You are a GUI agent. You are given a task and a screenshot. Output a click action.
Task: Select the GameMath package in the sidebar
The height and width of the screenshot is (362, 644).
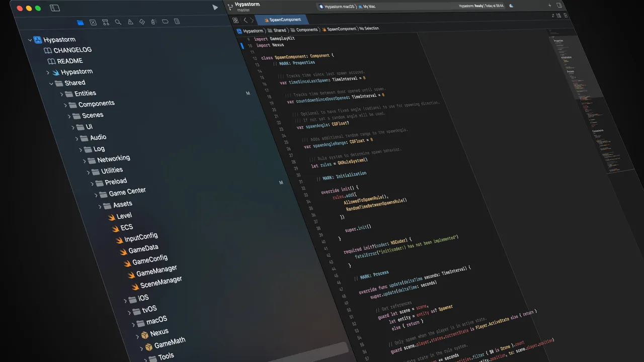click(170, 341)
